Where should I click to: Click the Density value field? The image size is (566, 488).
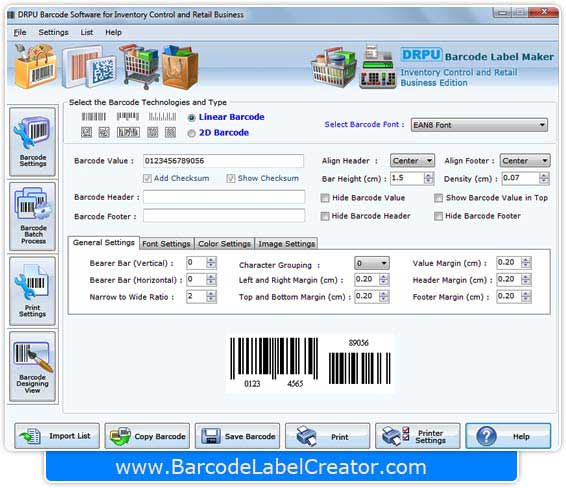521,178
